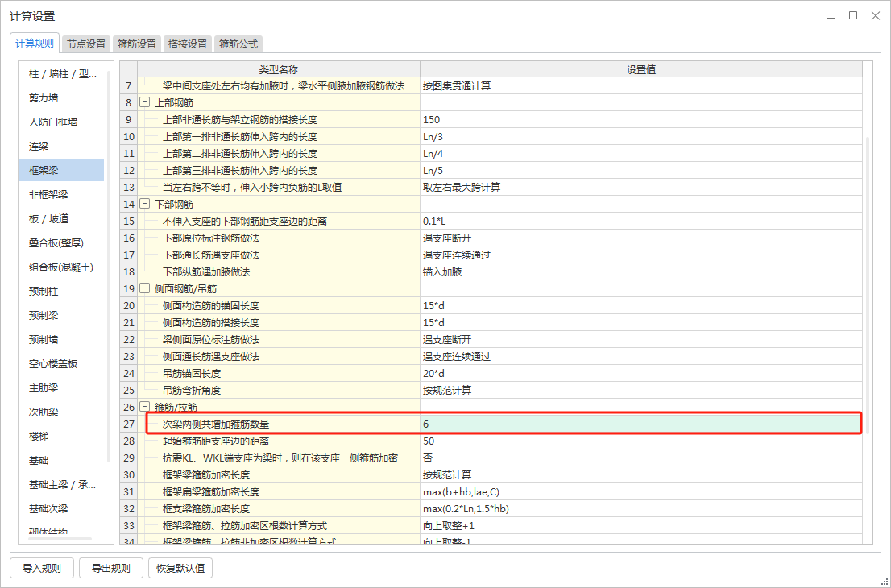Screen dimensions: 891x588
Task: Click the 导入规则 button
Action: click(x=42, y=568)
